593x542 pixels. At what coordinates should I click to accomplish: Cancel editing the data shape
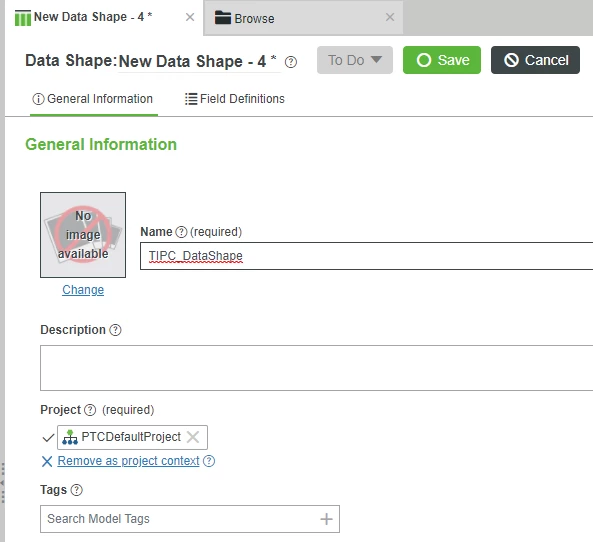point(535,60)
